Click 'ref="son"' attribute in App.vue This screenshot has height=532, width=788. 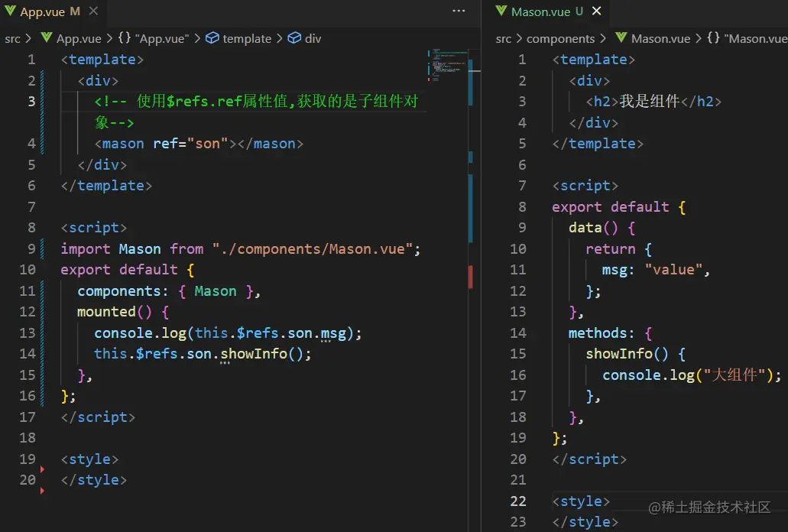(x=190, y=144)
